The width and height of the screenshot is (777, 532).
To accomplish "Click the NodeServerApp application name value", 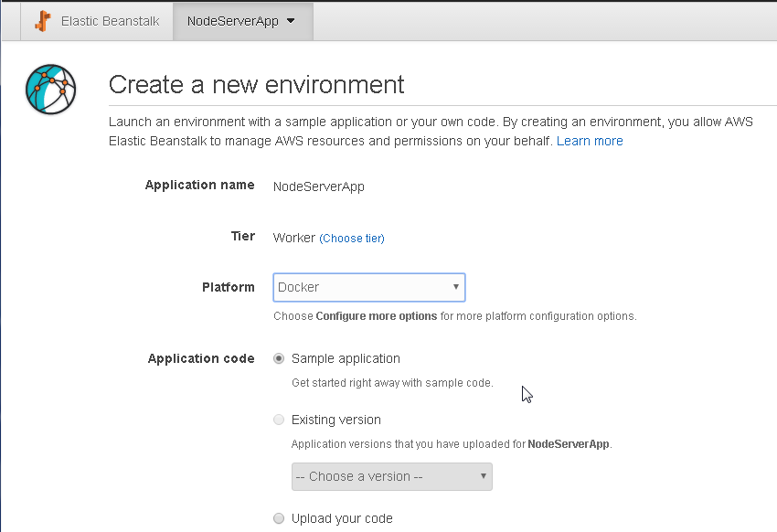I will point(319,186).
